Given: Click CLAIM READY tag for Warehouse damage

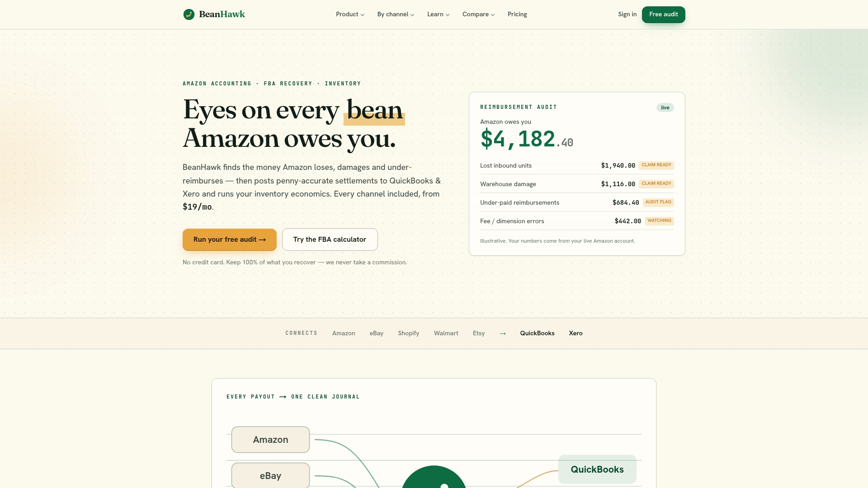Looking at the screenshot, I should (656, 184).
